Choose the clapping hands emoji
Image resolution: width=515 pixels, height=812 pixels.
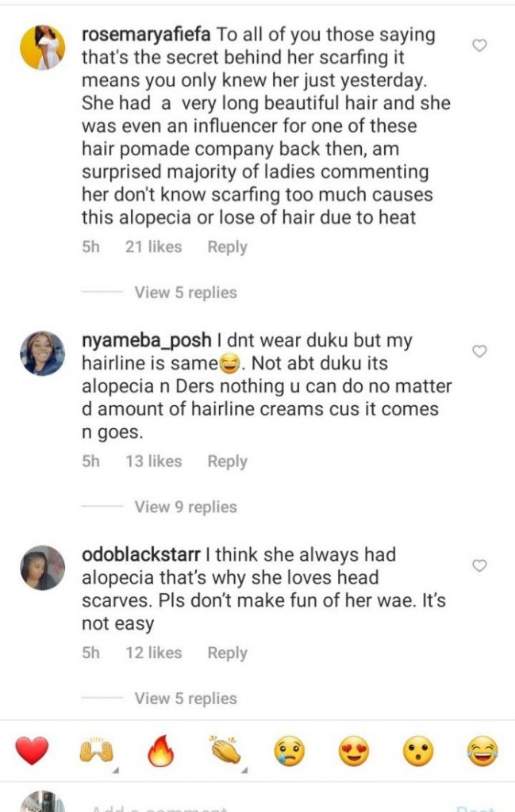[225, 750]
